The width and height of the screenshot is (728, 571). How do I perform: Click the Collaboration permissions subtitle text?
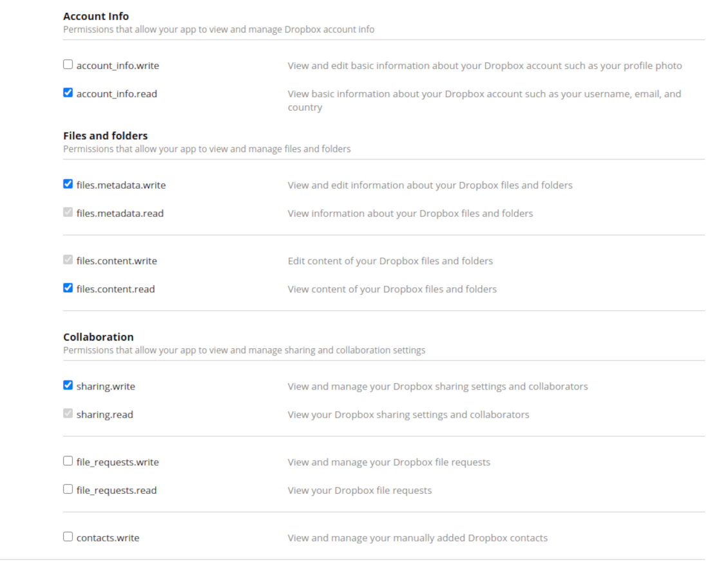[244, 350]
